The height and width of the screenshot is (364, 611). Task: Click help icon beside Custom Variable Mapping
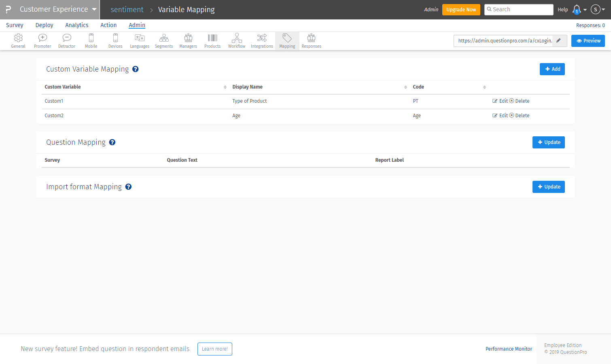point(136,69)
